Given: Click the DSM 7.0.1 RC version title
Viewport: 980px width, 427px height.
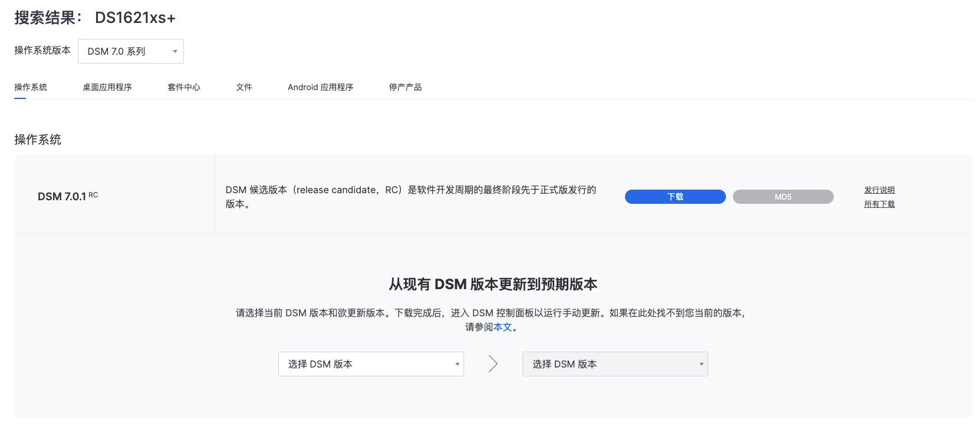Looking at the screenshot, I should click(x=68, y=196).
